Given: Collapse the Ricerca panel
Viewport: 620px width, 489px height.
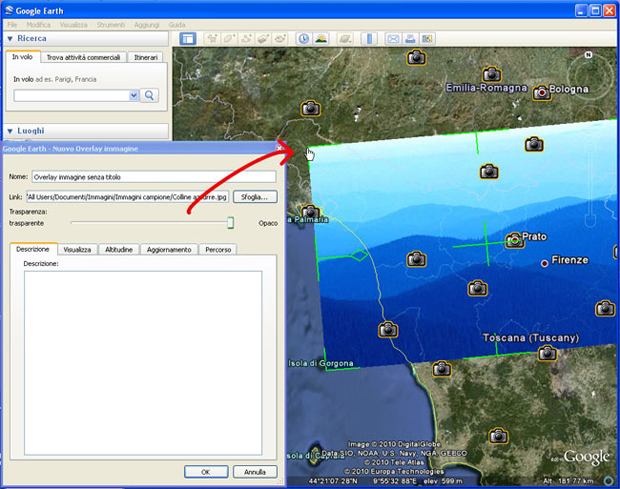Looking at the screenshot, I should 10,39.
